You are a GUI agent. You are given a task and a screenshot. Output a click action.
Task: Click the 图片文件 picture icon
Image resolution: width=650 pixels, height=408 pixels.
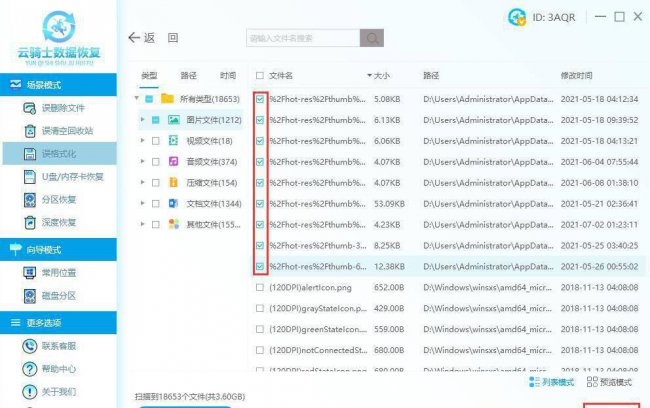coord(174,120)
